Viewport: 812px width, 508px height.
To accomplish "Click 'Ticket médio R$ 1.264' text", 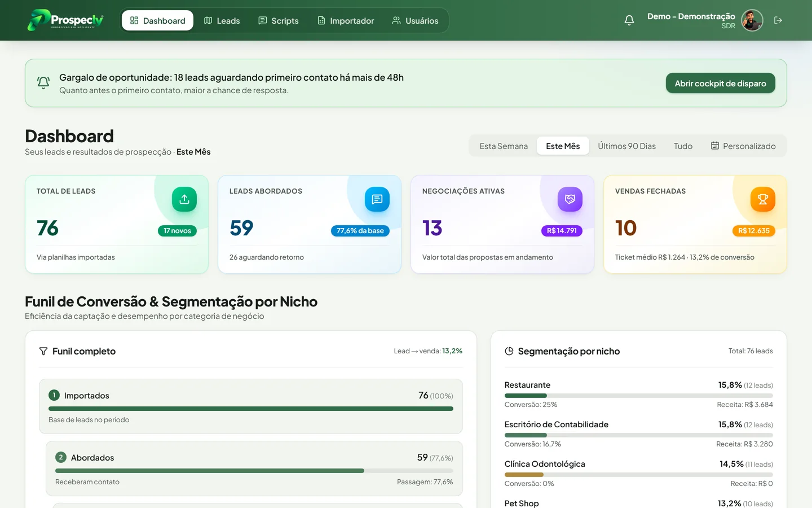I will point(650,257).
